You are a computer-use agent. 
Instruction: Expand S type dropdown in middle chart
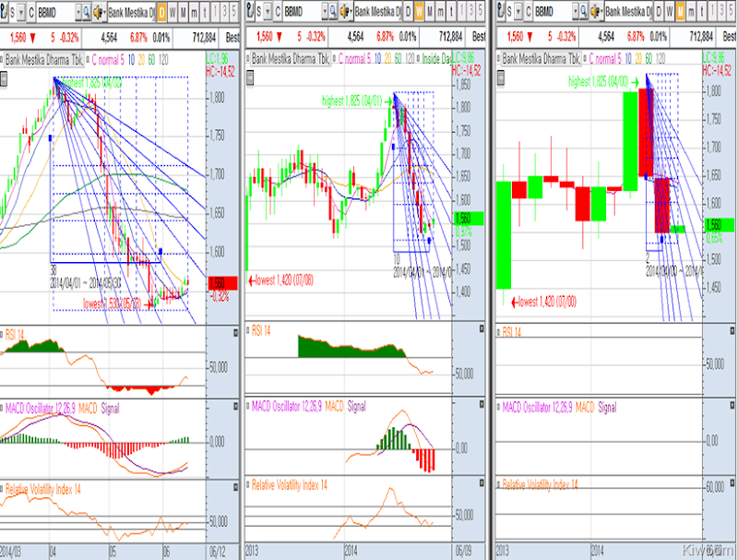coord(268,12)
